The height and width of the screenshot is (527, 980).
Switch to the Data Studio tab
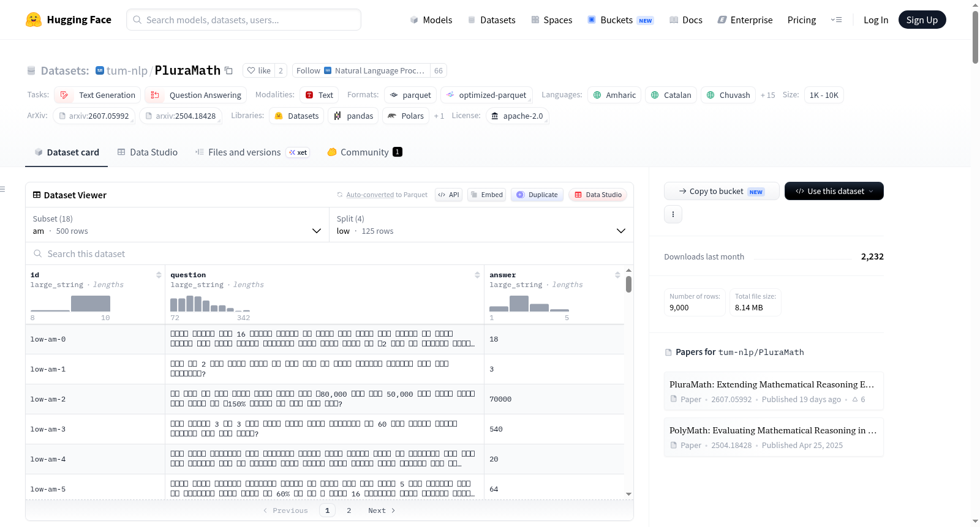coord(148,152)
